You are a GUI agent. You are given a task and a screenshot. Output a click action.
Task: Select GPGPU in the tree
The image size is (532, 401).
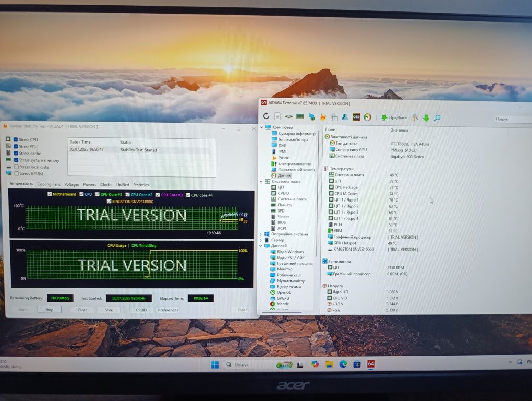click(280, 298)
